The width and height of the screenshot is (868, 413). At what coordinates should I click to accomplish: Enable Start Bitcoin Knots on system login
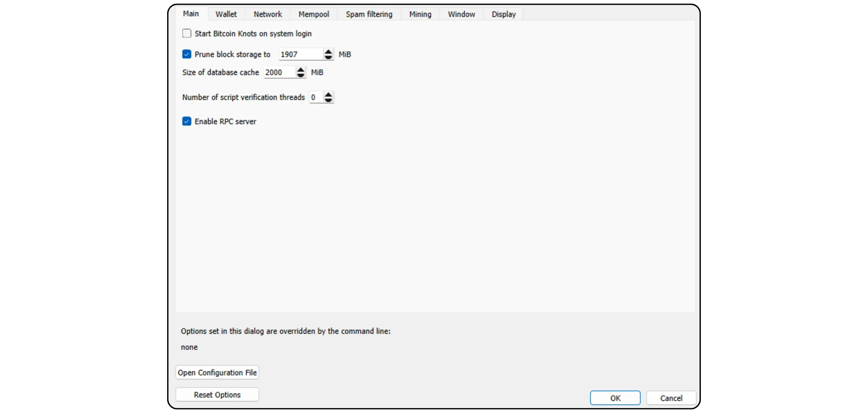[x=187, y=34]
